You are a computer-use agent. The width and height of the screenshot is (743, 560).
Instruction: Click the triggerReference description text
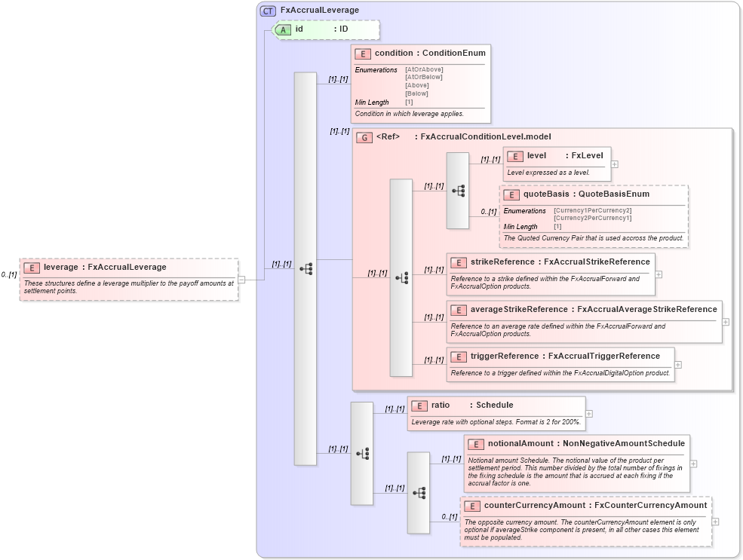pyautogui.click(x=560, y=373)
